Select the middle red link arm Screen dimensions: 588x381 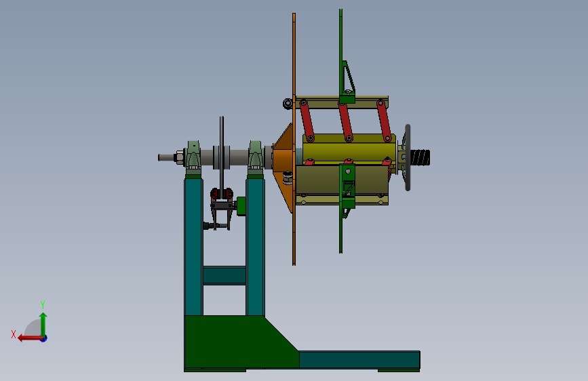click(x=346, y=121)
